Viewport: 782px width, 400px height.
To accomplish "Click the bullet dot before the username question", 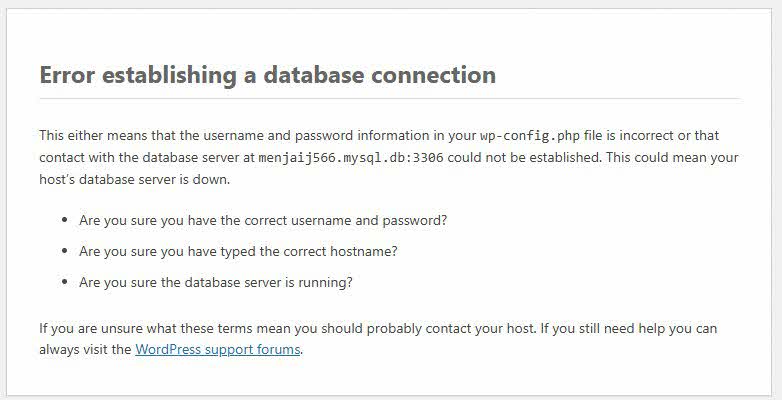I will click(64, 218).
